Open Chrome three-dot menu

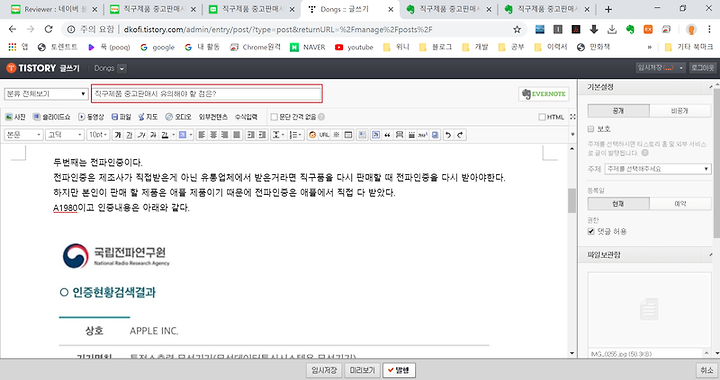pyautogui.click(x=709, y=29)
